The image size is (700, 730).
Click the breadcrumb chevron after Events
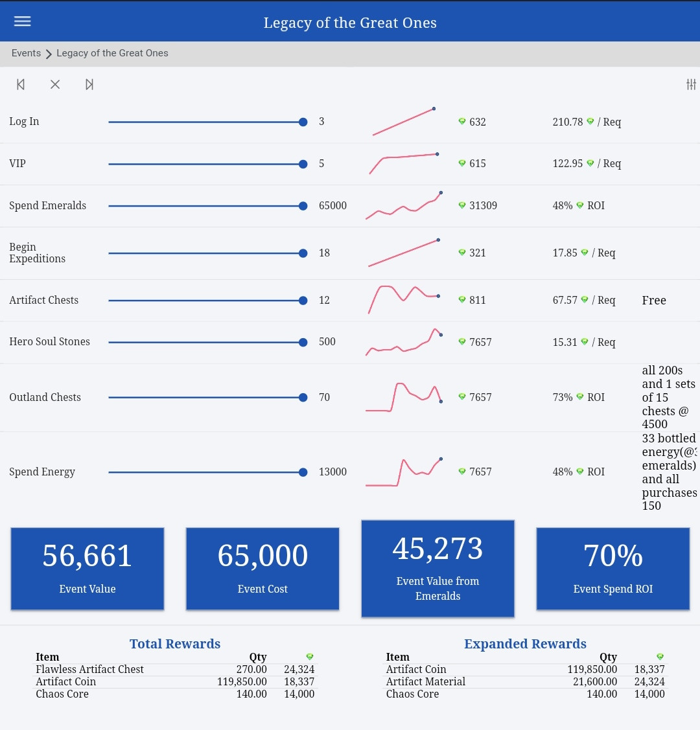click(49, 54)
